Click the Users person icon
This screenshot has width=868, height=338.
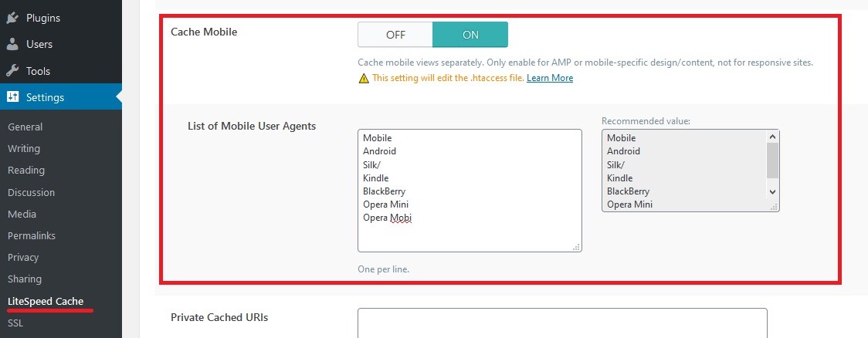[x=12, y=44]
